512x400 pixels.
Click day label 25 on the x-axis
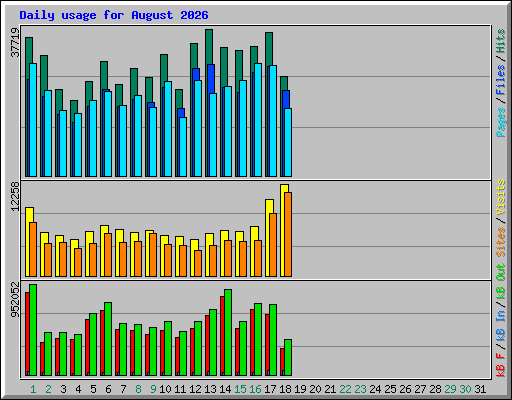[x=390, y=389]
